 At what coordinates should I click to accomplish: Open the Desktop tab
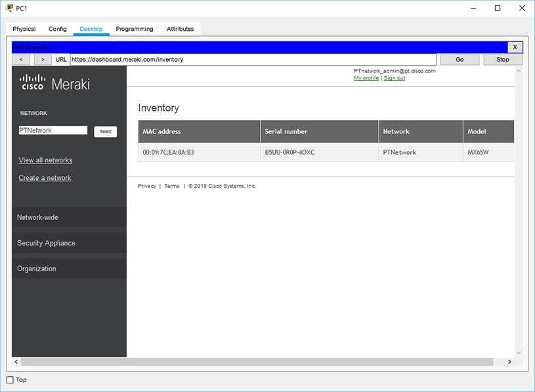(91, 29)
